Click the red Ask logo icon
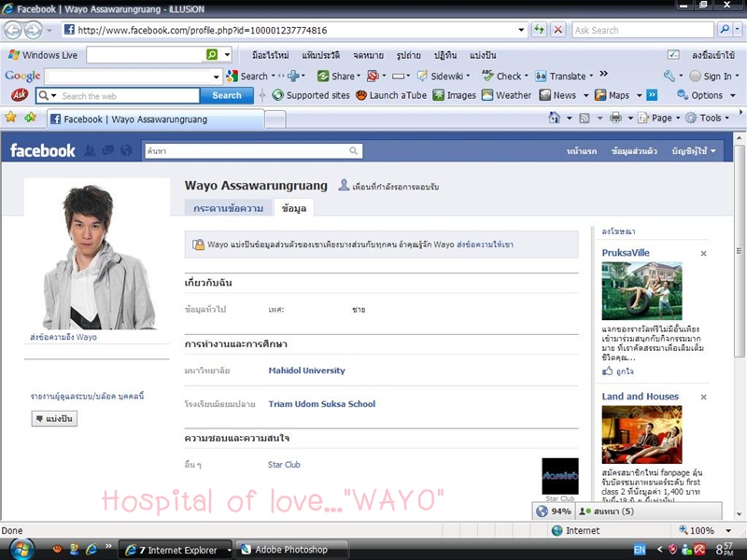Viewport: 747px width, 560px height. 20,95
